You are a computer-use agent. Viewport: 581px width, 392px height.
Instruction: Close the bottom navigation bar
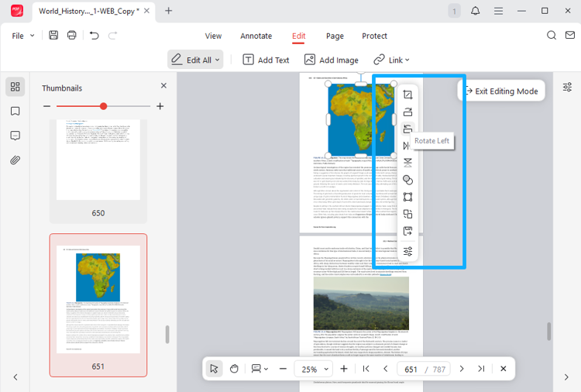click(504, 369)
